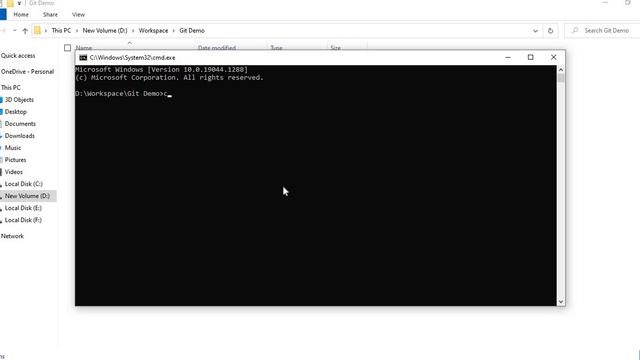Refresh the Git Demo folder view
Image resolution: width=640 pixels, height=360 pixels.
pyautogui.click(x=550, y=31)
